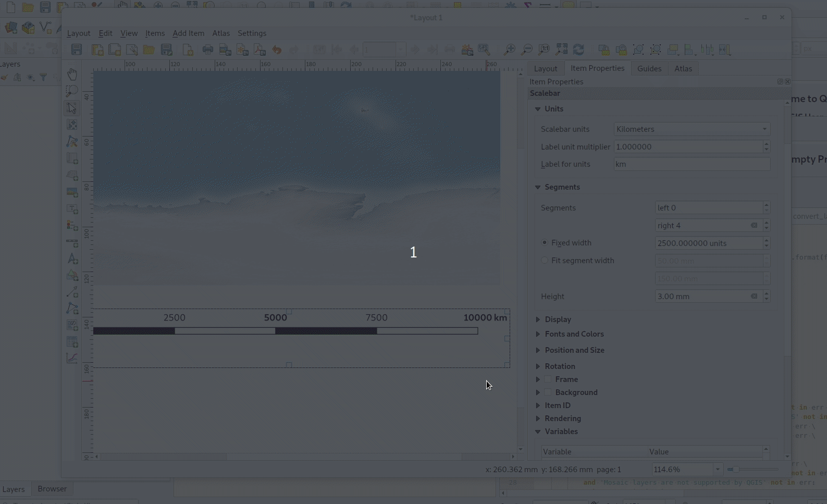Click the Print Layout printer icon
The height and width of the screenshot is (504, 827).
(x=208, y=50)
